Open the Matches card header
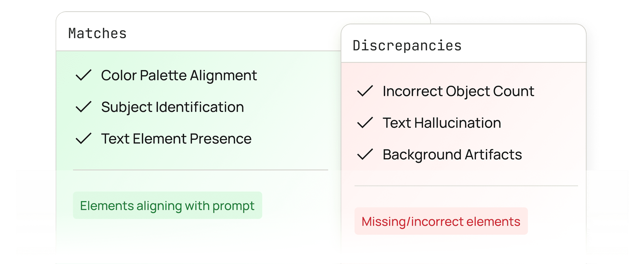Image resolution: width=644 pixels, height=264 pixels. [x=97, y=33]
